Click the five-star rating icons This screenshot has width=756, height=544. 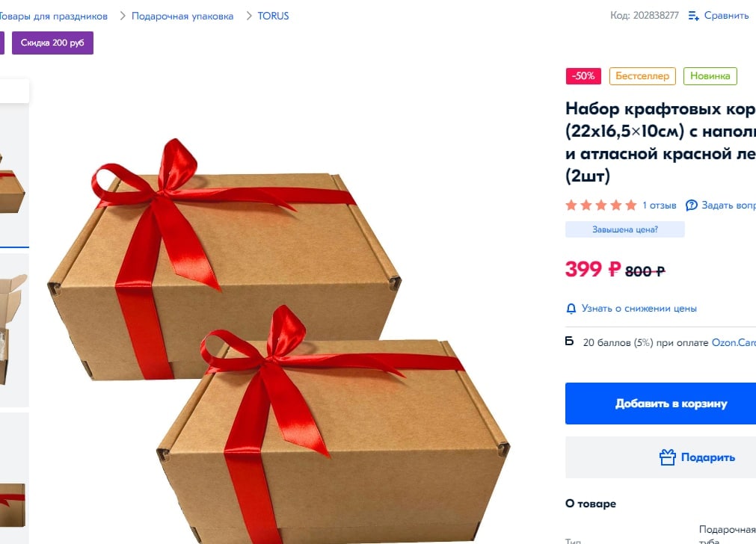pos(601,205)
